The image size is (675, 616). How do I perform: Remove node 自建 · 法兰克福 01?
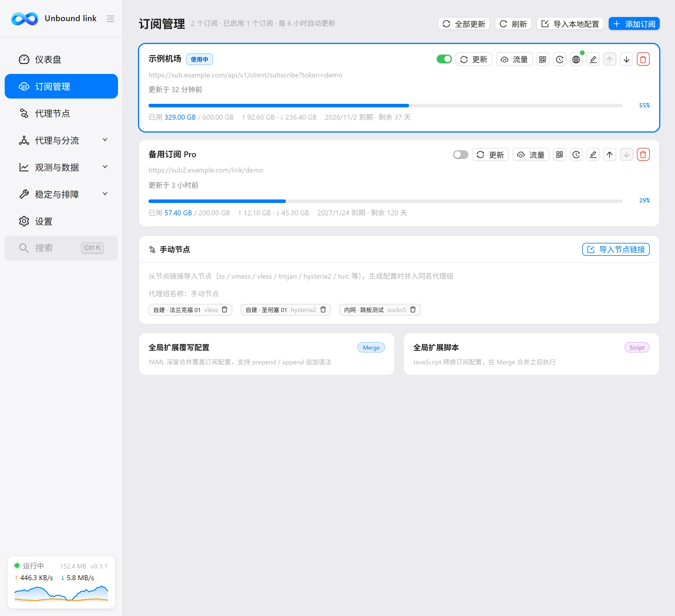point(225,310)
